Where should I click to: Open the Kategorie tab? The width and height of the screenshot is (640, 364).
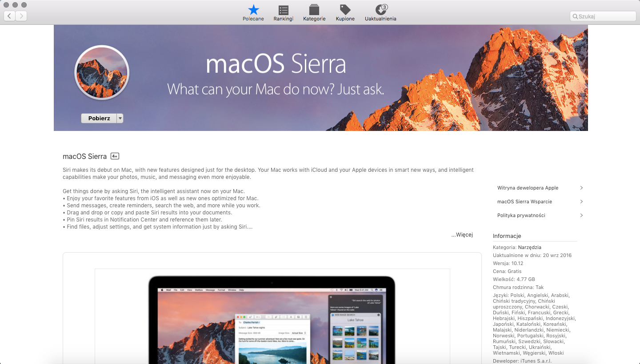click(314, 13)
